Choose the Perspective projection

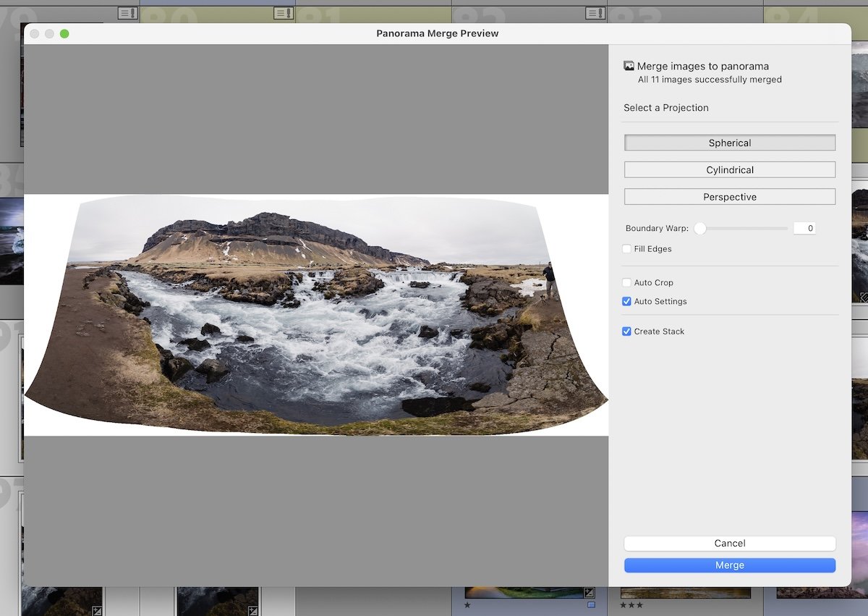(x=729, y=196)
